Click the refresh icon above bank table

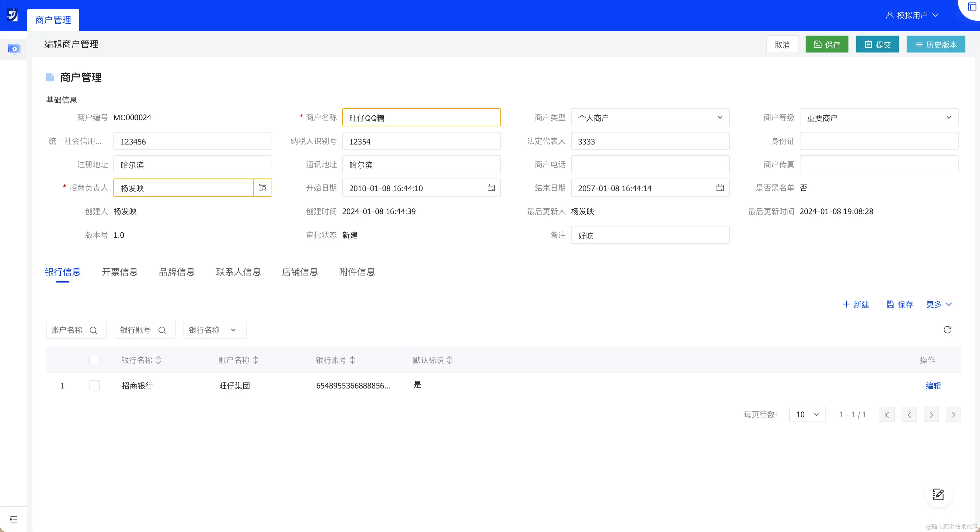pos(947,330)
